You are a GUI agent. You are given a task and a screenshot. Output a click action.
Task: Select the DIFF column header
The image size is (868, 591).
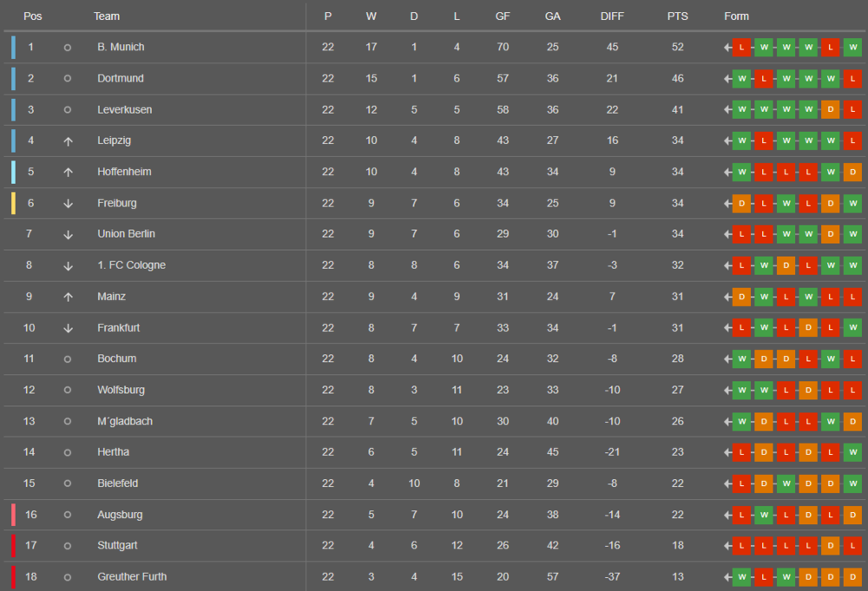pyautogui.click(x=612, y=16)
